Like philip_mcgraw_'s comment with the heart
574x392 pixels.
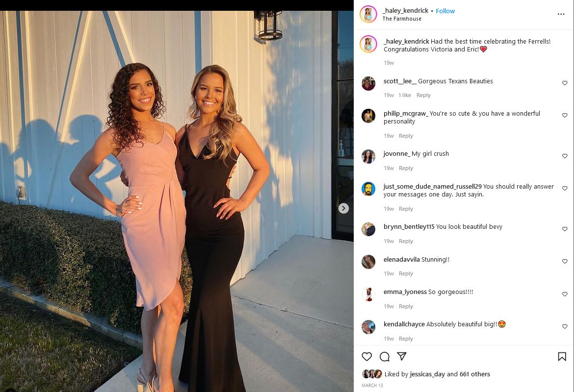pyautogui.click(x=565, y=115)
